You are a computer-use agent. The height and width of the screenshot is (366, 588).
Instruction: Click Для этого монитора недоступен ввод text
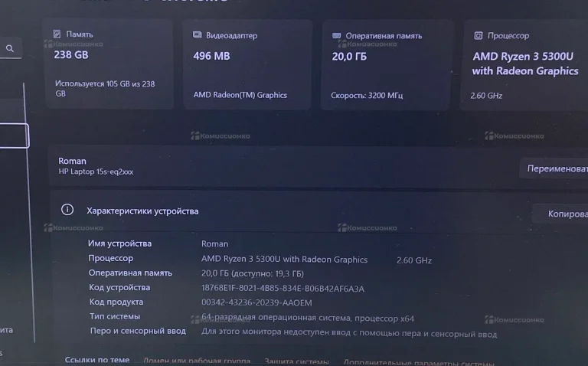349,333
